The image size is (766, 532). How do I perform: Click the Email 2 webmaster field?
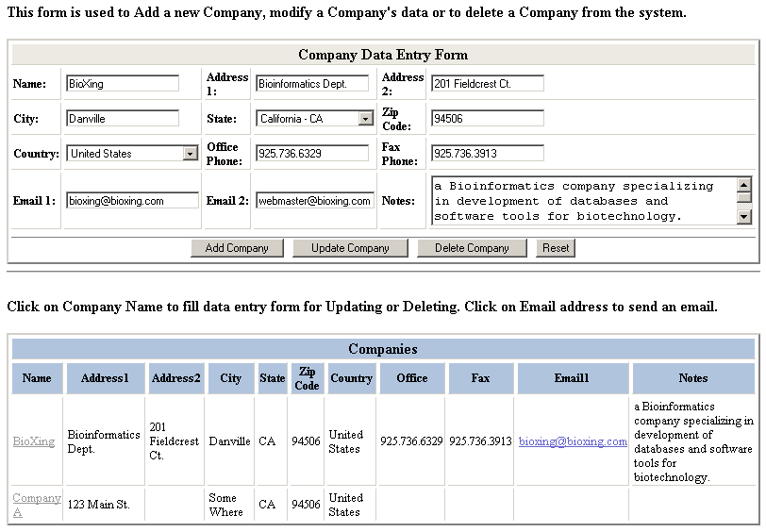coord(314,201)
